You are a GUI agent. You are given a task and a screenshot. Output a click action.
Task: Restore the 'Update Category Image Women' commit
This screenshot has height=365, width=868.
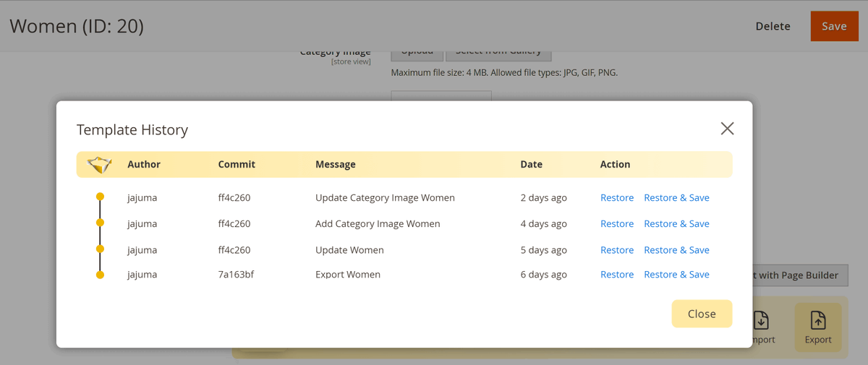pos(617,198)
